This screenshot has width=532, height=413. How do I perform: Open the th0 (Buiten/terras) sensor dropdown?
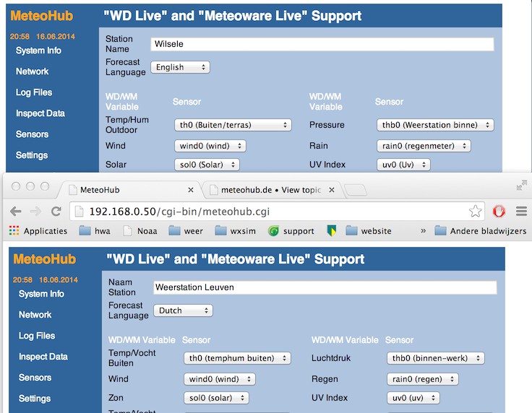(233, 125)
